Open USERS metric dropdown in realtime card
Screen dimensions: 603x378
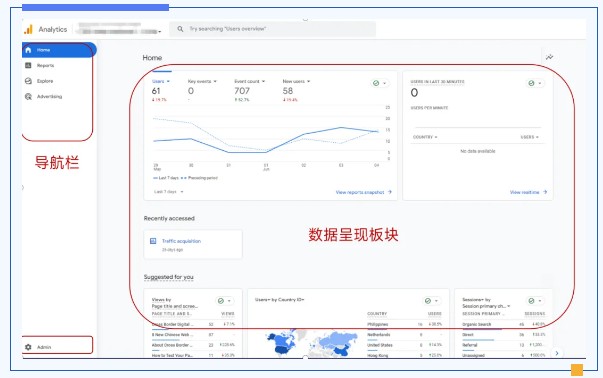(530, 137)
